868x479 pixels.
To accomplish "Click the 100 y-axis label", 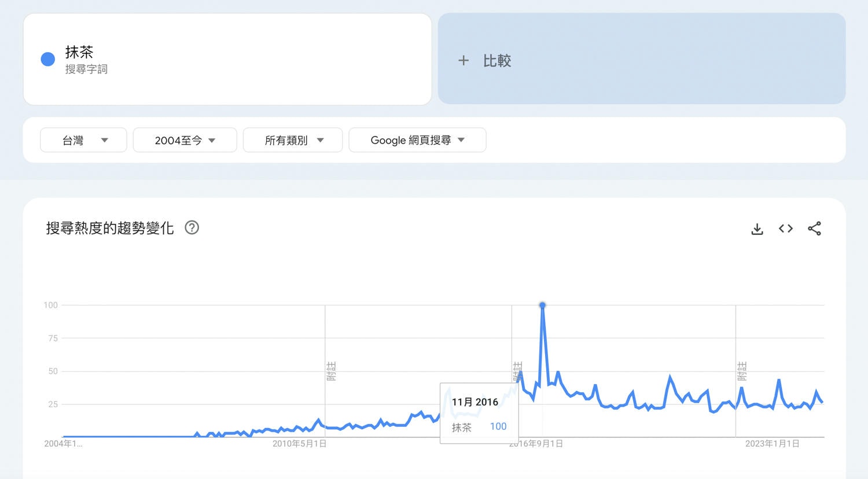I will click(51, 305).
